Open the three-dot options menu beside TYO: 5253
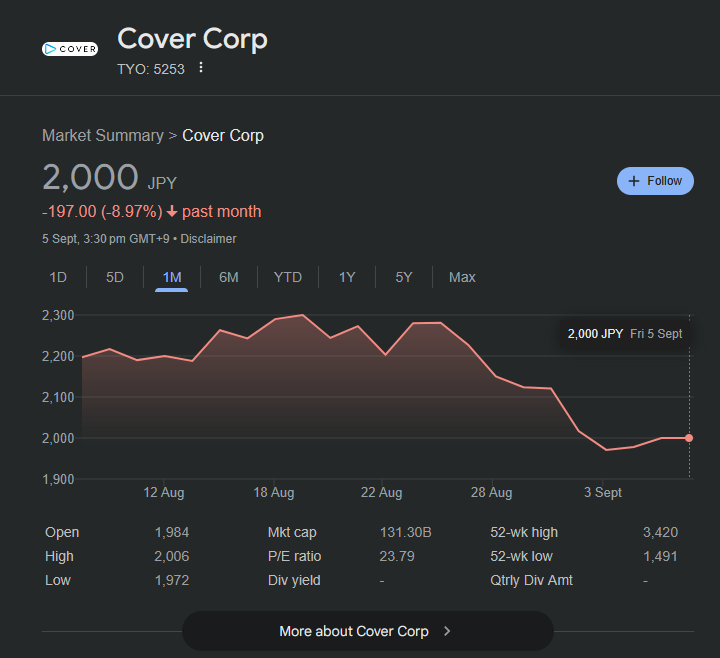This screenshot has height=658, width=720. 201,68
